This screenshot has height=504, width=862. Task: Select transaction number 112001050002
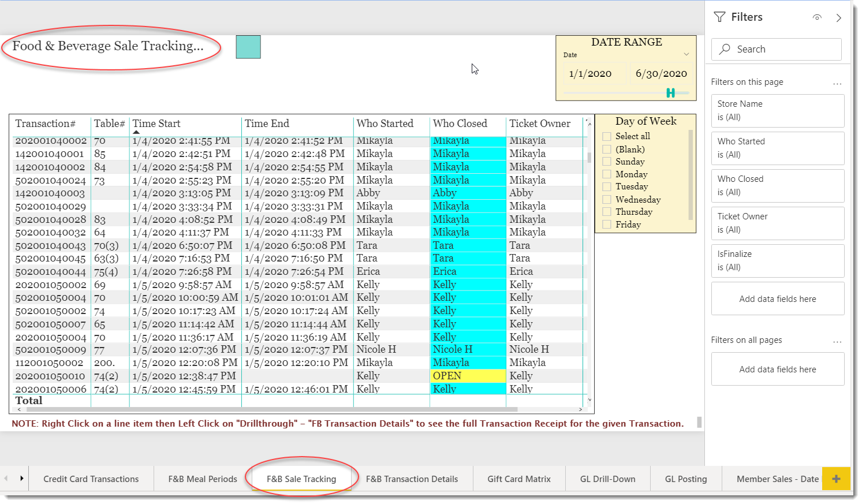click(x=50, y=363)
